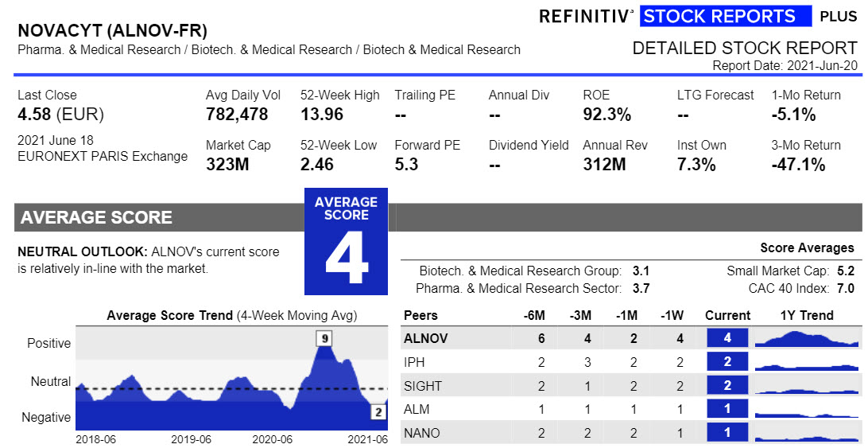Click the 52-Week High value 13.96

(x=322, y=115)
